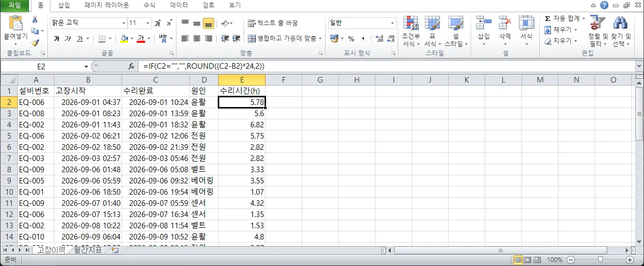Viewport: 644px width, 266px height.
Task: Switch to the 검토 review tab
Action: [x=208, y=6]
